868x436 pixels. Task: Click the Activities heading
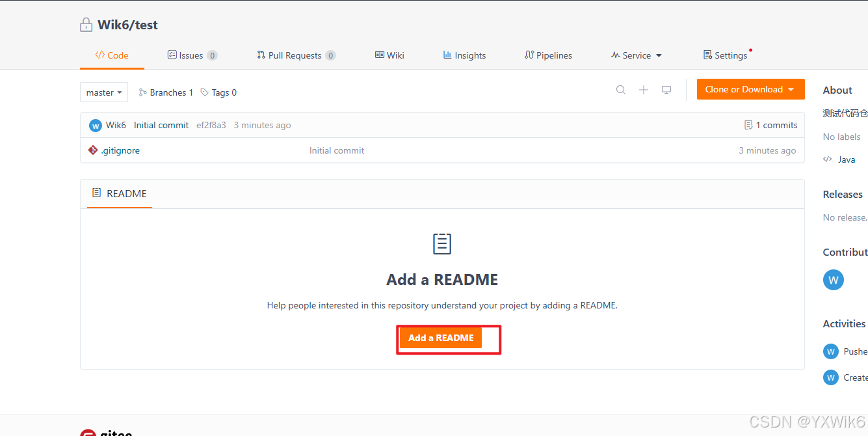coord(844,324)
